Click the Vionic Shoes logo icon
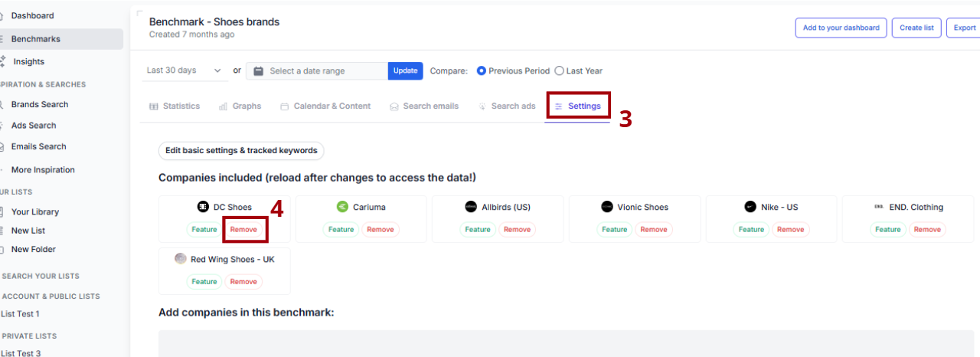This screenshot has height=357, width=980. [607, 207]
